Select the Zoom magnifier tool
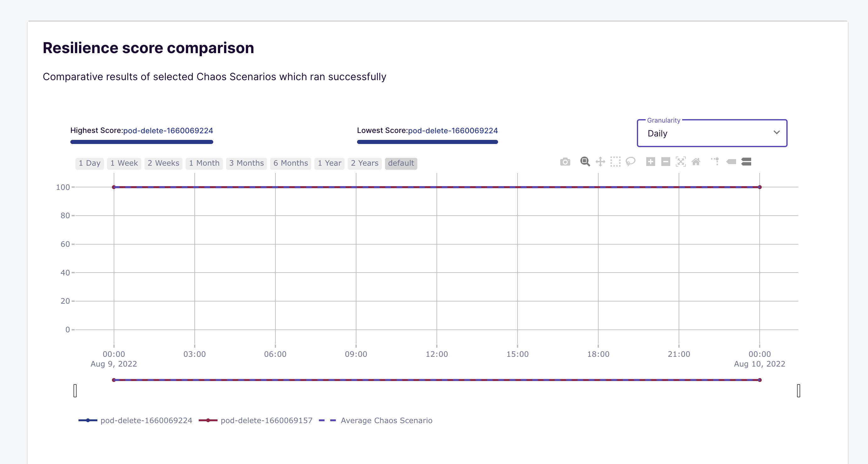 585,162
